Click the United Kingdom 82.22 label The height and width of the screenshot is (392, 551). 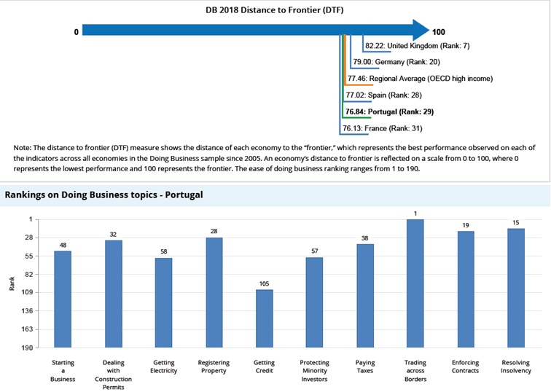[417, 46]
